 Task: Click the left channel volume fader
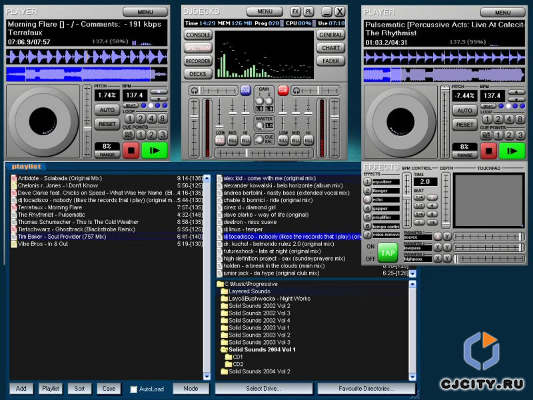pyautogui.click(x=194, y=128)
